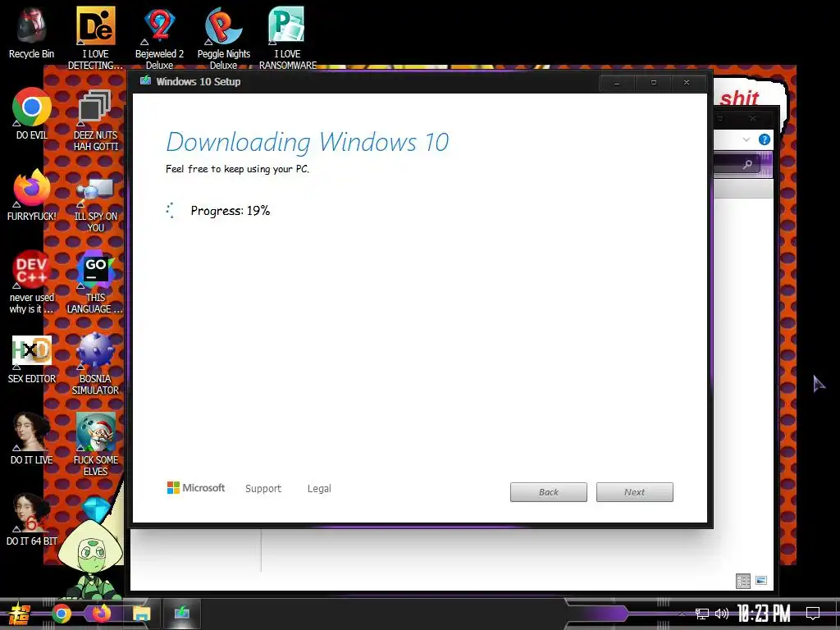Viewport: 840px width, 630px height.
Task: Open File Explorer from the taskbar
Action: click(x=142, y=614)
